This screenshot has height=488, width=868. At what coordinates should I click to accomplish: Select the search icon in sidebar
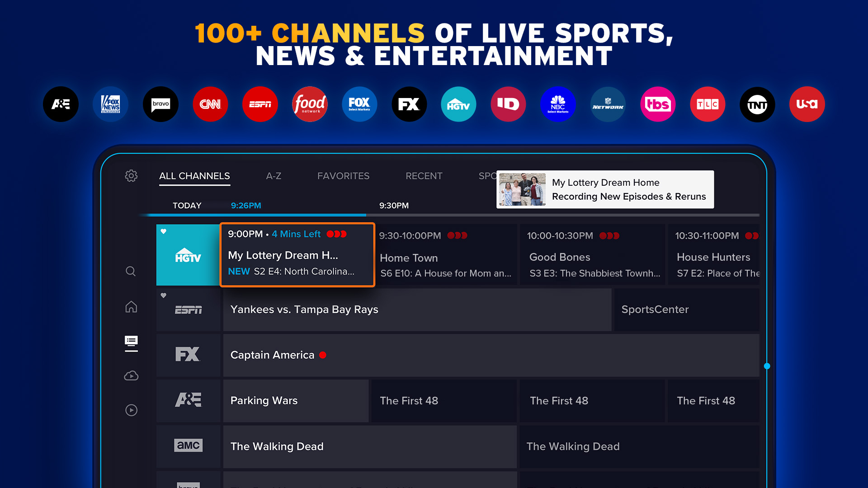pos(131,271)
